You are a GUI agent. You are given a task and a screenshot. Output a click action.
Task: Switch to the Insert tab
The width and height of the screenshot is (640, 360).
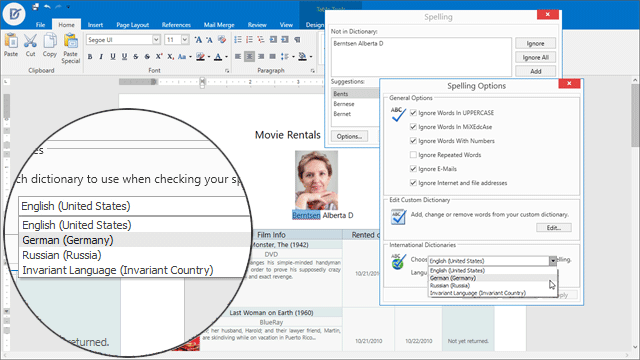point(95,25)
